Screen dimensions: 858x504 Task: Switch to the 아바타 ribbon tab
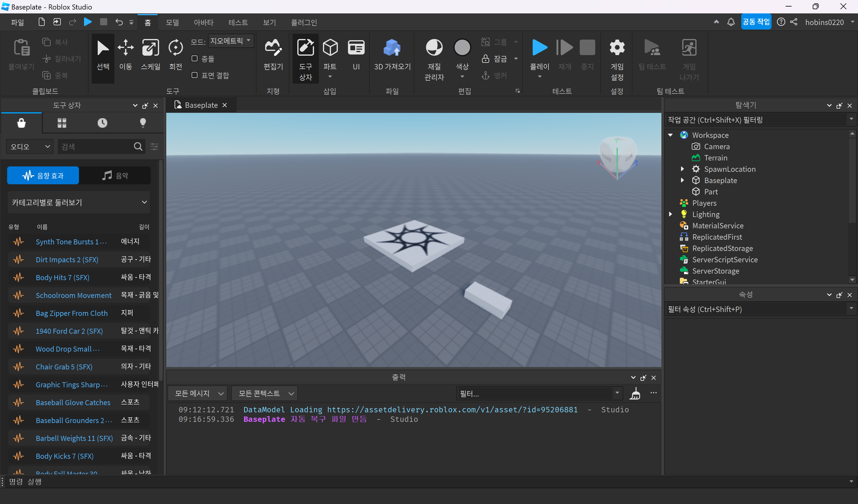203,22
